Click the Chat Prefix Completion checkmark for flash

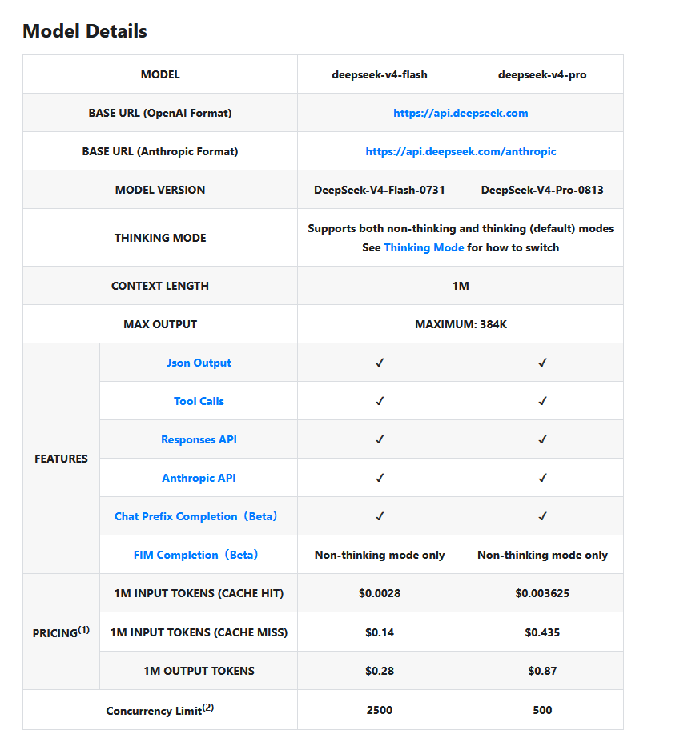coord(380,516)
